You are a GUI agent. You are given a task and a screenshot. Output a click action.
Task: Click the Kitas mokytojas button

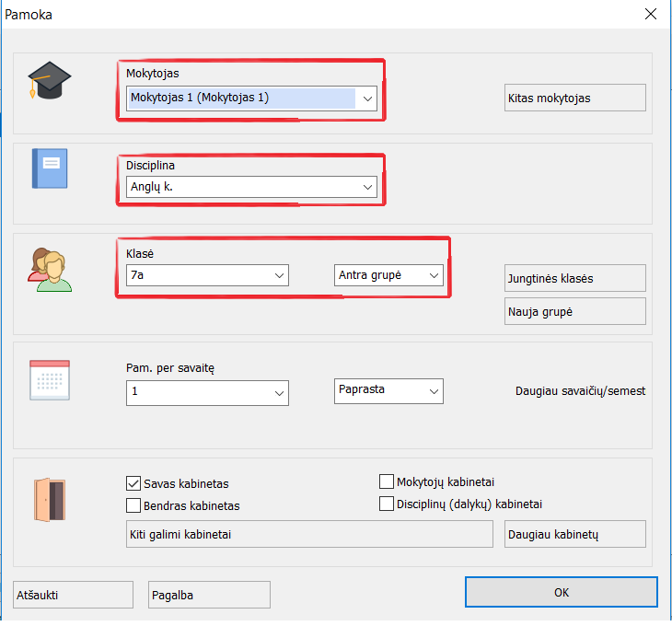click(x=575, y=98)
